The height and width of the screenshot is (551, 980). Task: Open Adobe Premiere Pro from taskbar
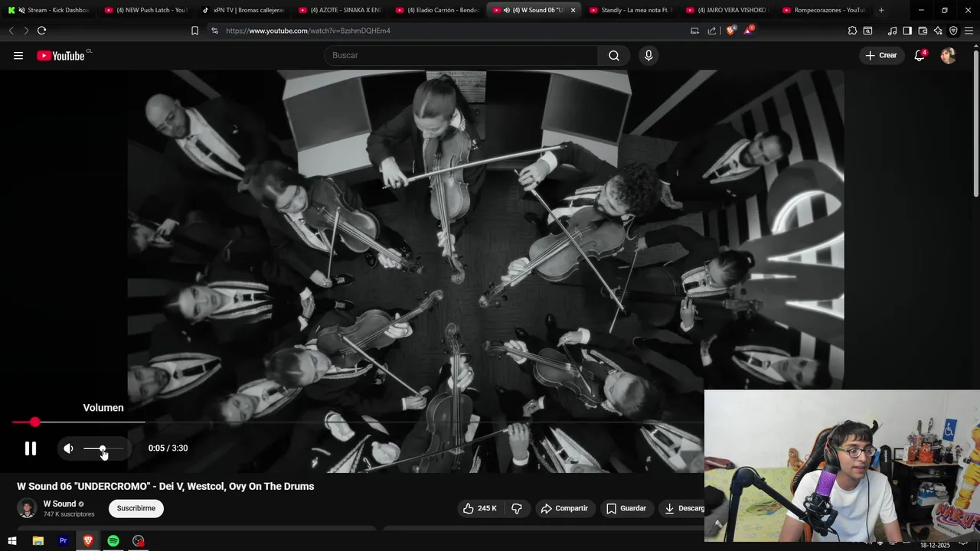tap(63, 541)
